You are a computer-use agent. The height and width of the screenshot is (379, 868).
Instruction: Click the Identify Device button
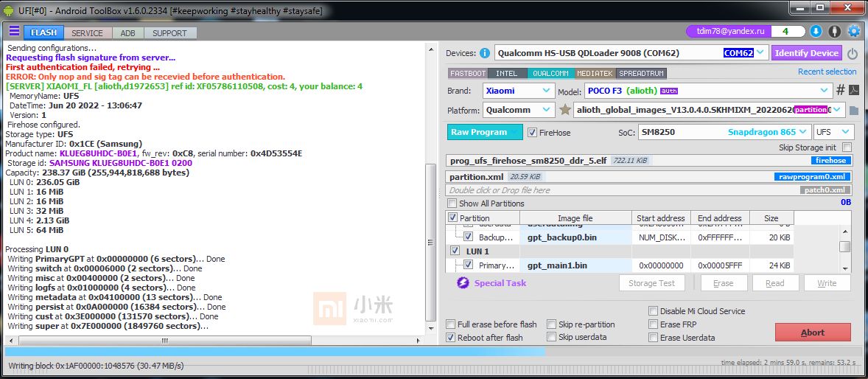tap(807, 53)
